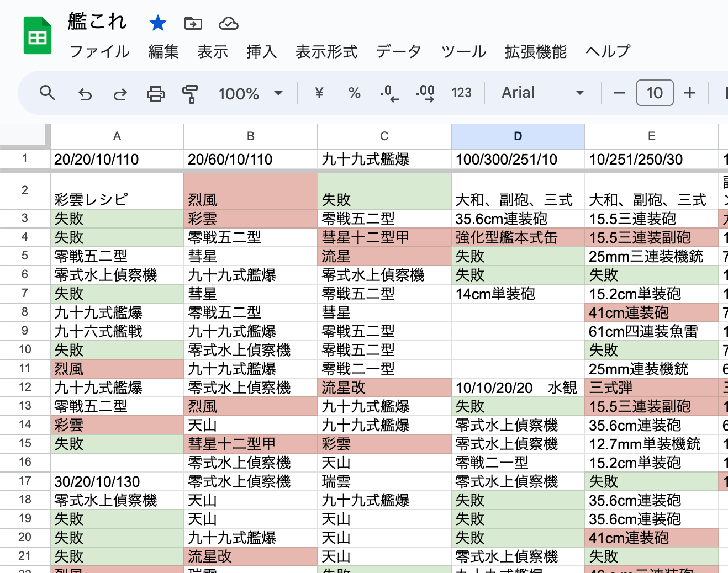Click red cell 烈風 in row 2

(251, 192)
